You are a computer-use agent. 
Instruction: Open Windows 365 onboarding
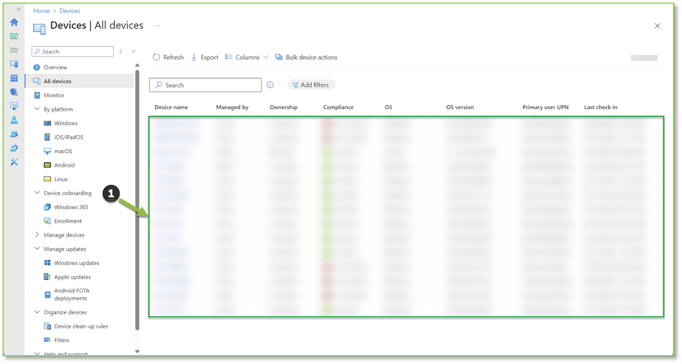tap(71, 207)
